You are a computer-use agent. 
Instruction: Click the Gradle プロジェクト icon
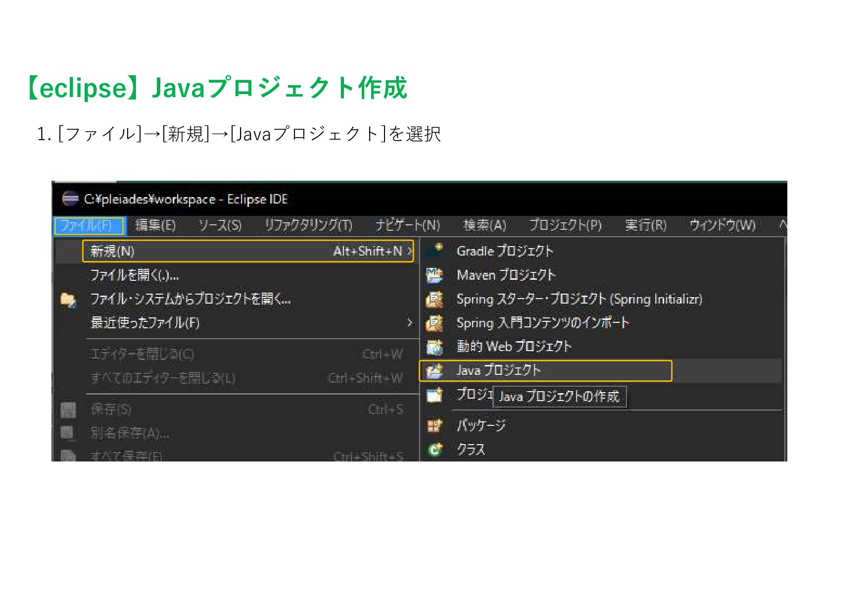[x=434, y=250]
